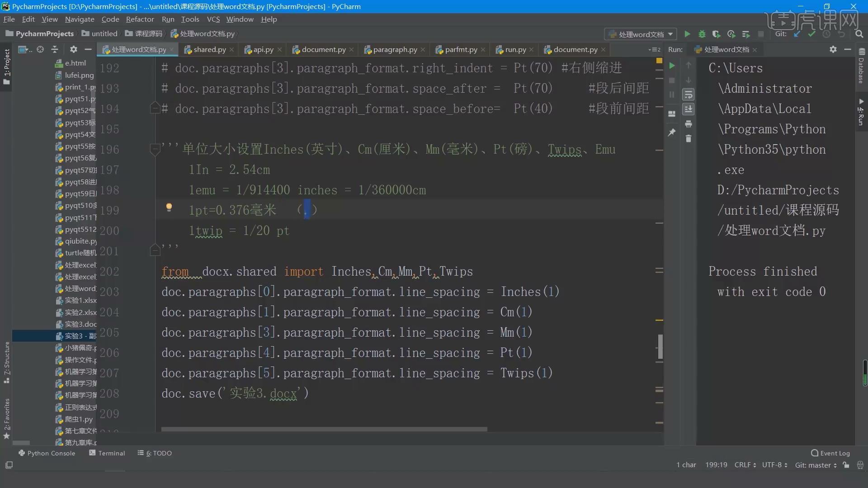Open the run configuration dropdown
Viewport: 868px width, 488px height.
[x=641, y=34]
